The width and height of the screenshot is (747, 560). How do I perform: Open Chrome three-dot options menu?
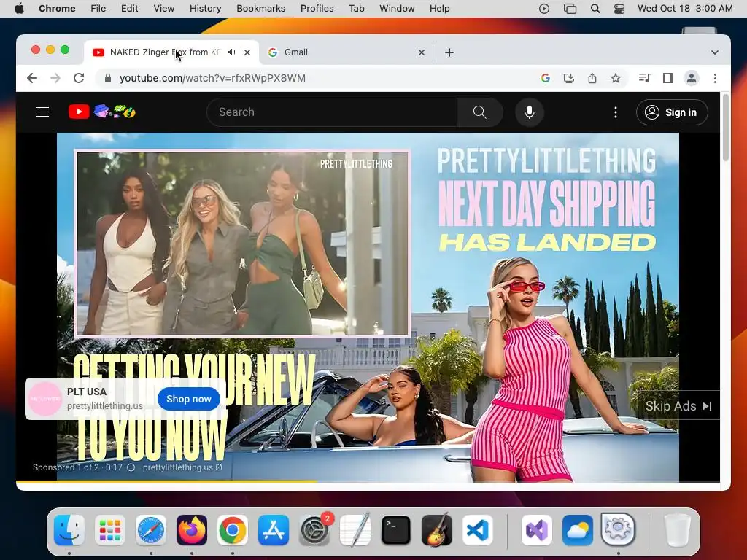pyautogui.click(x=715, y=78)
